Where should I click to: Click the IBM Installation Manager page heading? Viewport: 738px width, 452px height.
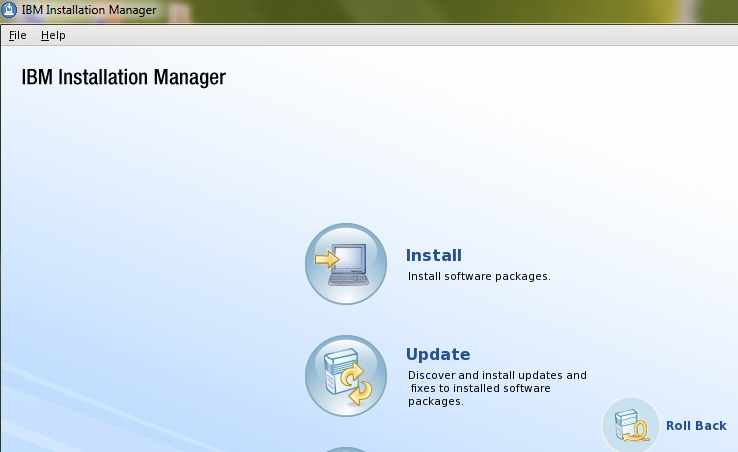coord(123,77)
